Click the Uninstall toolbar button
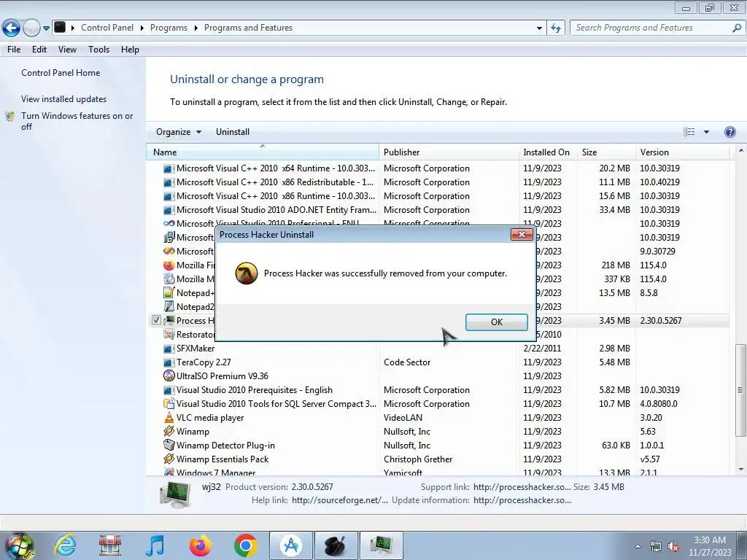 pyautogui.click(x=233, y=132)
